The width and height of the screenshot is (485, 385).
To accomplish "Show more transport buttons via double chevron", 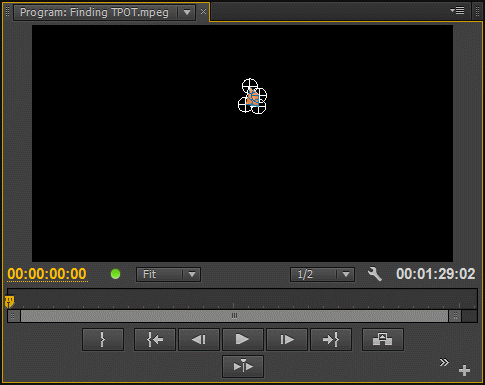I will coord(444,362).
